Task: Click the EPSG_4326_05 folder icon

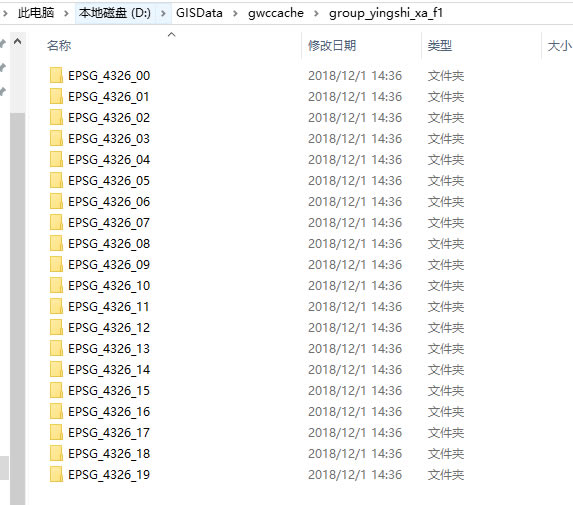Action: coord(56,181)
